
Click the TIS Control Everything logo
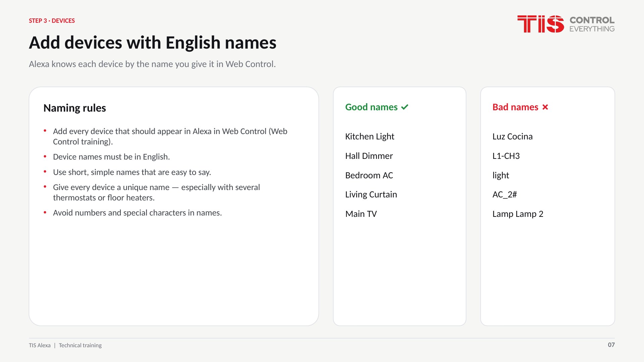pyautogui.click(x=566, y=24)
